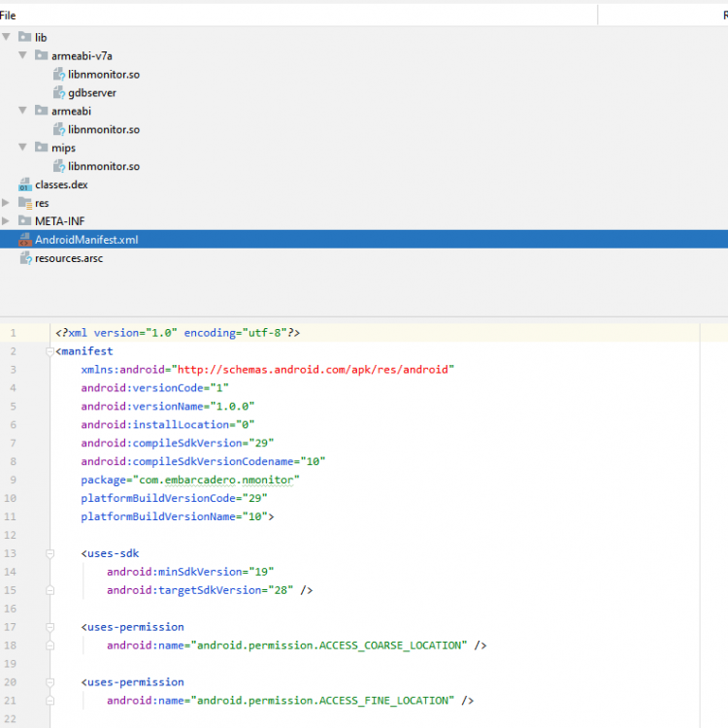Collapse the mips folder arrow
Viewport: 728px width, 728px height.
[x=22, y=148]
